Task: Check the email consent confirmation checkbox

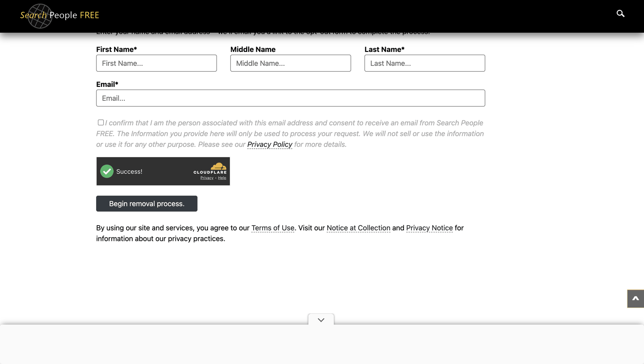Action: (x=101, y=122)
